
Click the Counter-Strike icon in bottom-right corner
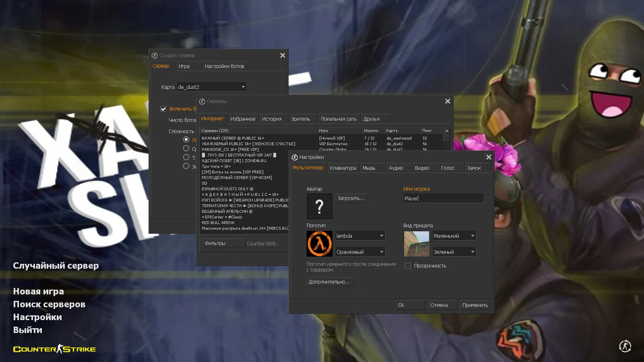click(625, 346)
